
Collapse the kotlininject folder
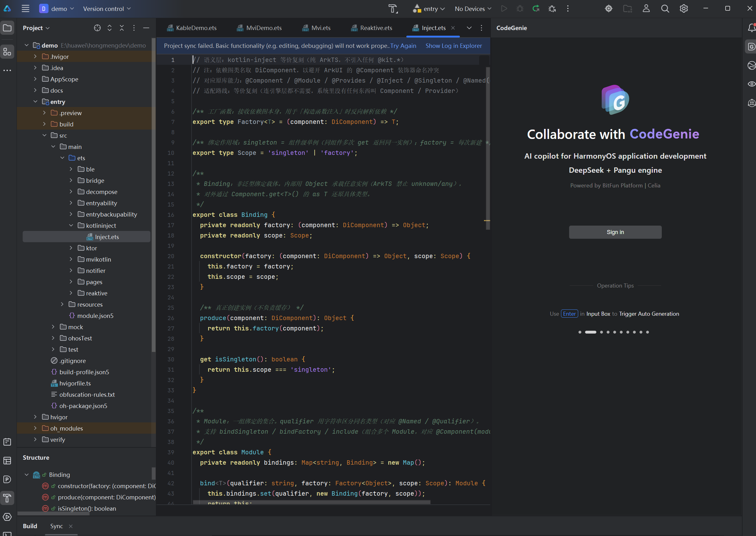click(71, 225)
